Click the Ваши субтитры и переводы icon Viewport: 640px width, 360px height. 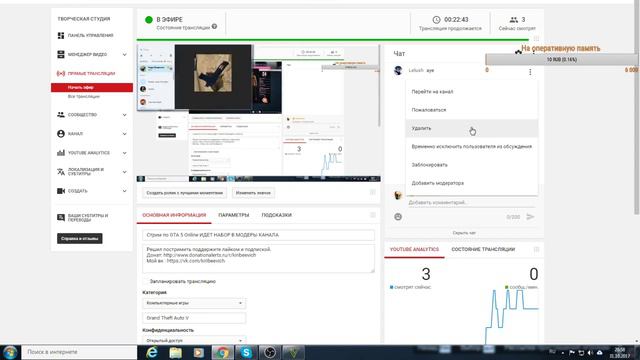click(x=61, y=218)
